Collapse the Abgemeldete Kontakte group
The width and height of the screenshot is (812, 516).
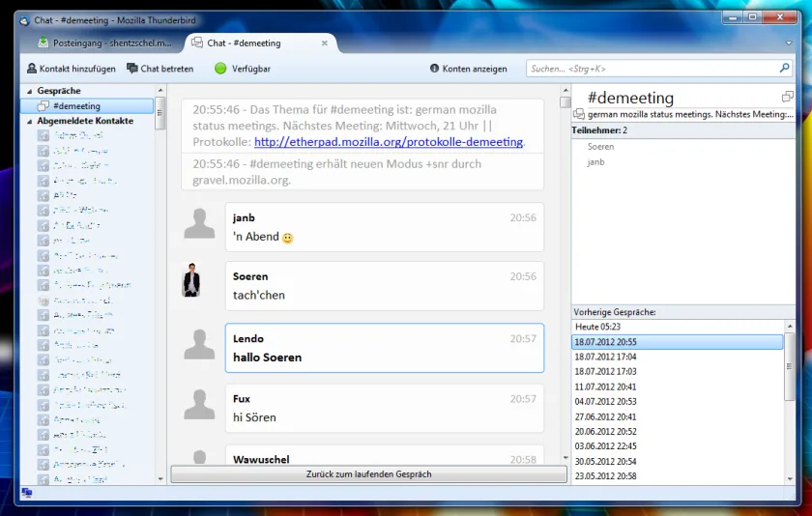pyautogui.click(x=30, y=121)
